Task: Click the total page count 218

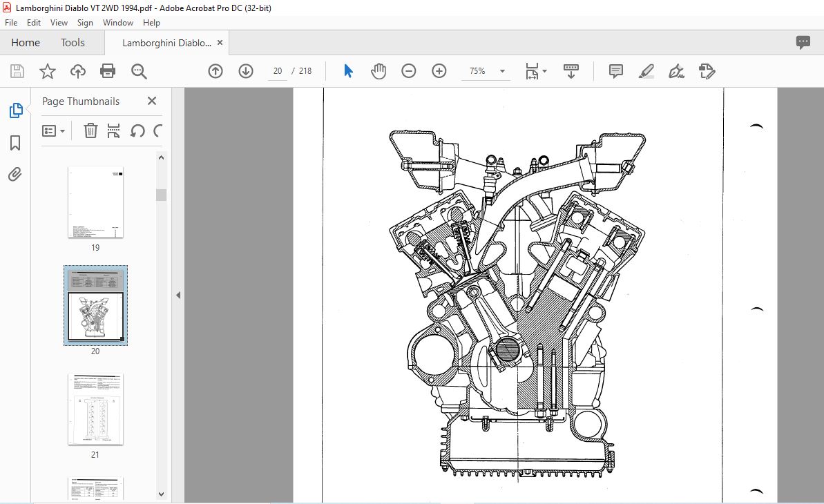Action: coord(305,71)
